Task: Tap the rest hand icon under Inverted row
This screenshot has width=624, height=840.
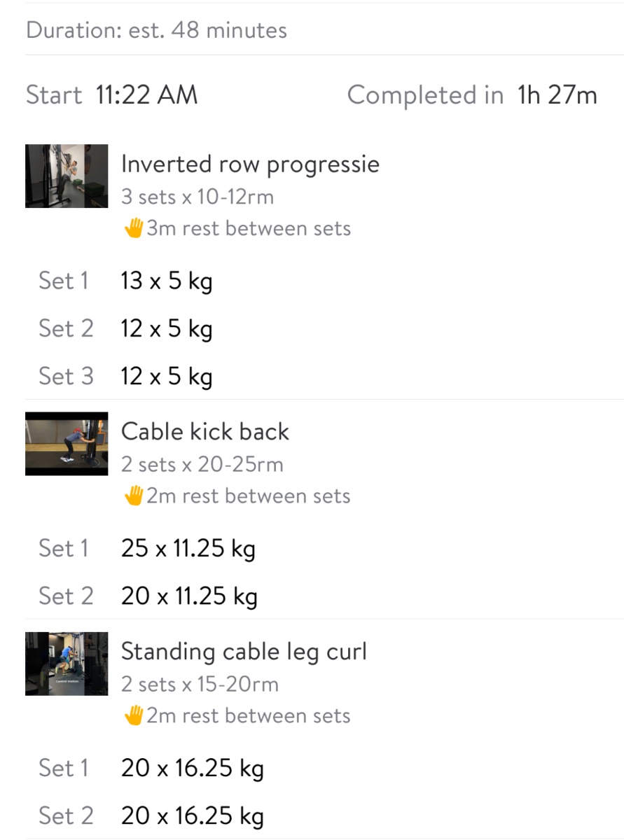Action: coord(133,228)
